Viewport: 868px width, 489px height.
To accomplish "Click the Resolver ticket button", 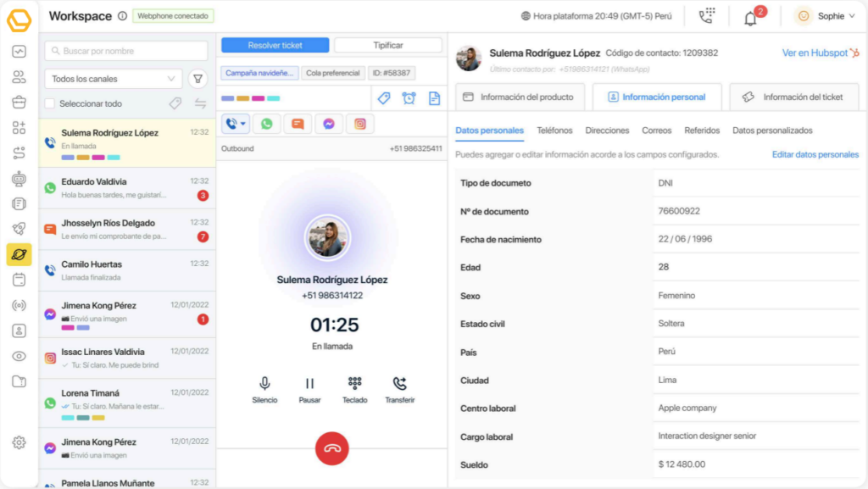I will [x=273, y=45].
